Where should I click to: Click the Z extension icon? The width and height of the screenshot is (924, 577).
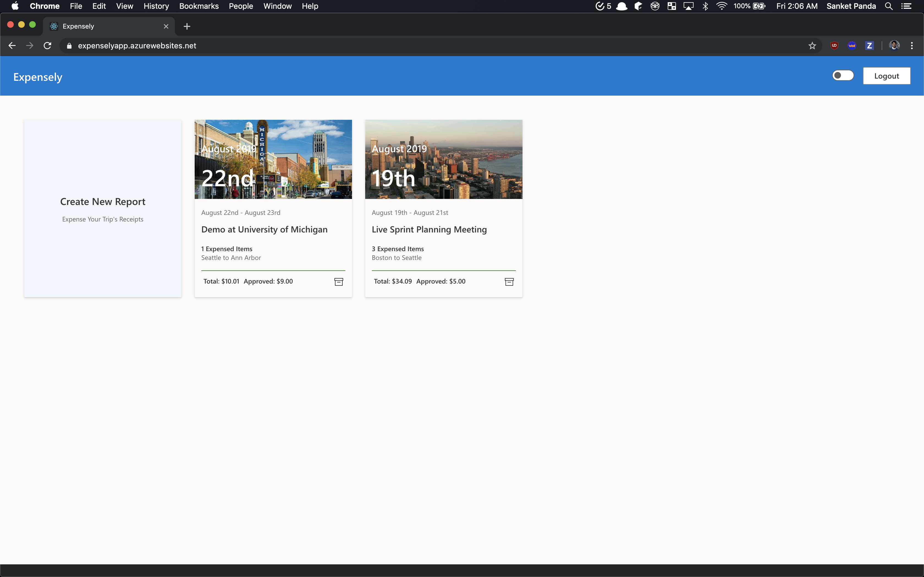(x=869, y=46)
